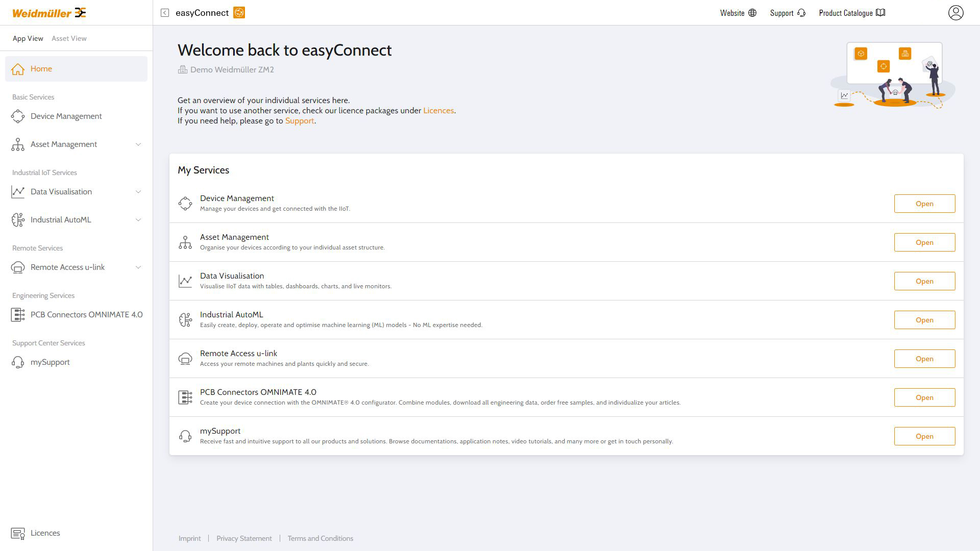Click the PCB Connectors OMNIMATE 4.0 sidebar item
This screenshot has width=980, height=551.
[x=86, y=315]
